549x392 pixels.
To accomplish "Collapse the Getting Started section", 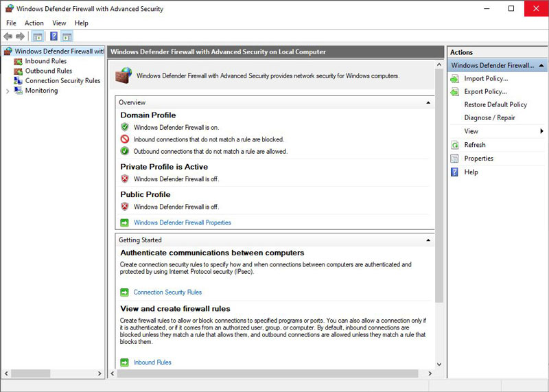I will point(428,240).
